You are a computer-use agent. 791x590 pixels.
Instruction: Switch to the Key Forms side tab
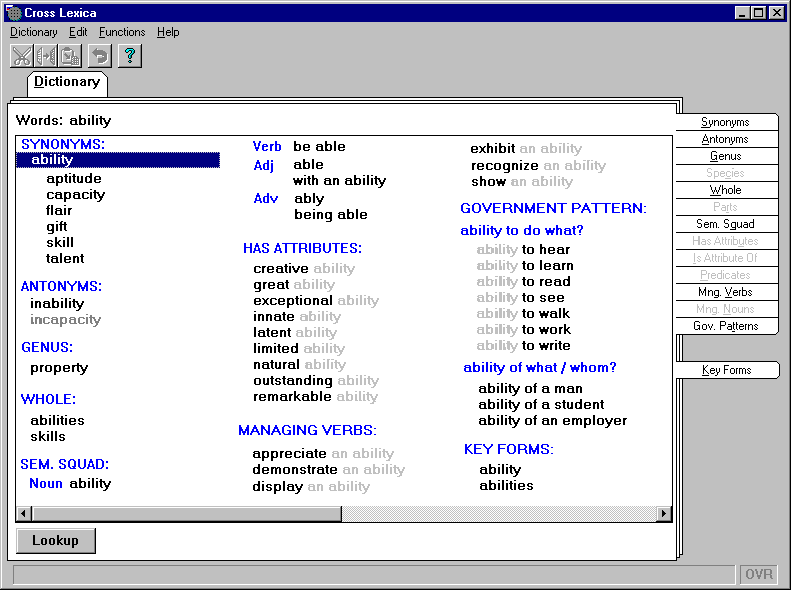tap(727, 370)
